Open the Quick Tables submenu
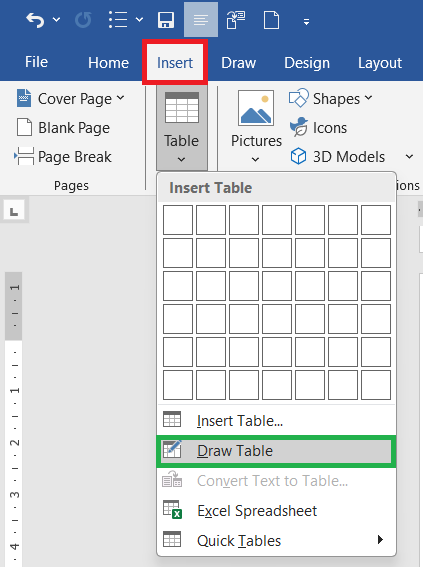Image resolution: width=423 pixels, height=567 pixels. tap(276, 541)
